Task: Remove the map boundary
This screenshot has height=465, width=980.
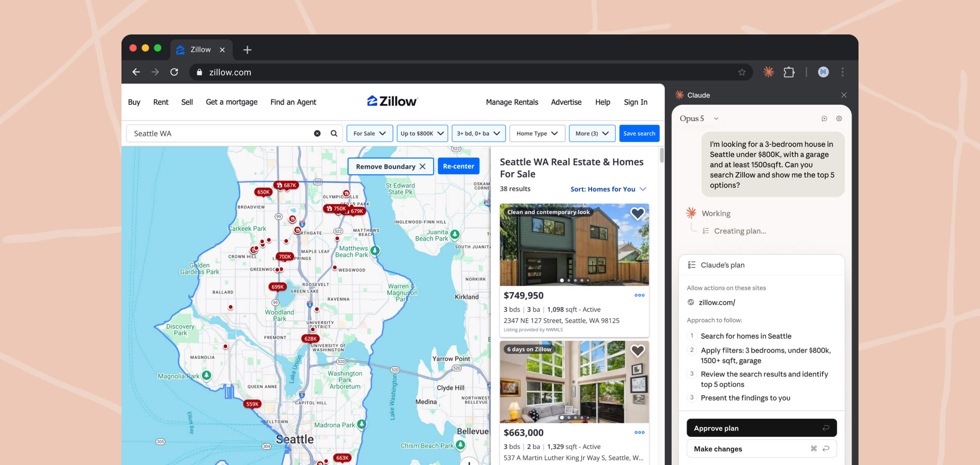Action: coord(391,166)
